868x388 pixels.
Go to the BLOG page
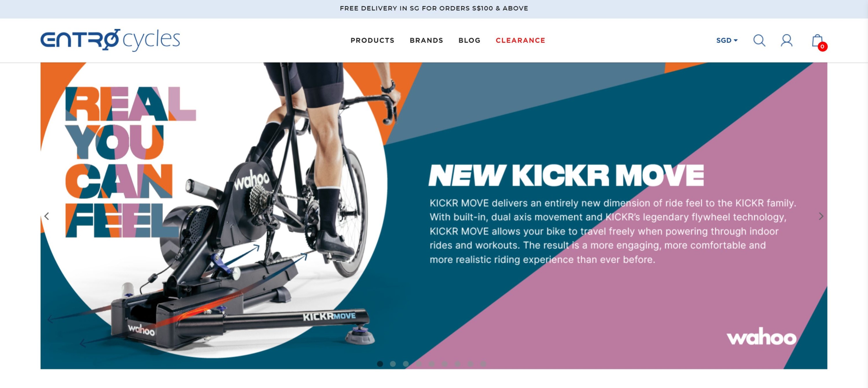click(x=469, y=40)
